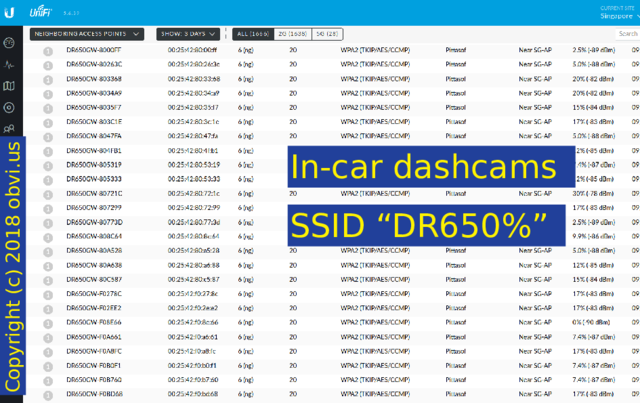Click the round icon beside DR650GW-8047FA
Screen dimensions: 640x403
[48, 137]
